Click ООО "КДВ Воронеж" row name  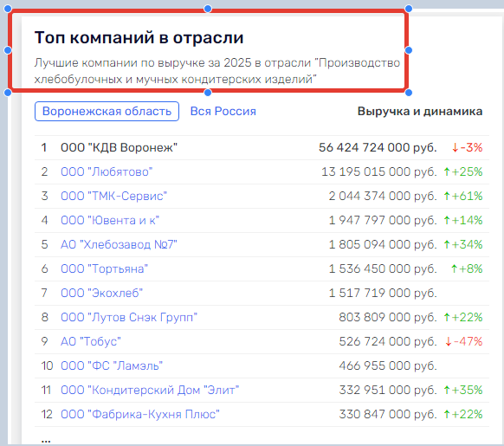click(119, 147)
